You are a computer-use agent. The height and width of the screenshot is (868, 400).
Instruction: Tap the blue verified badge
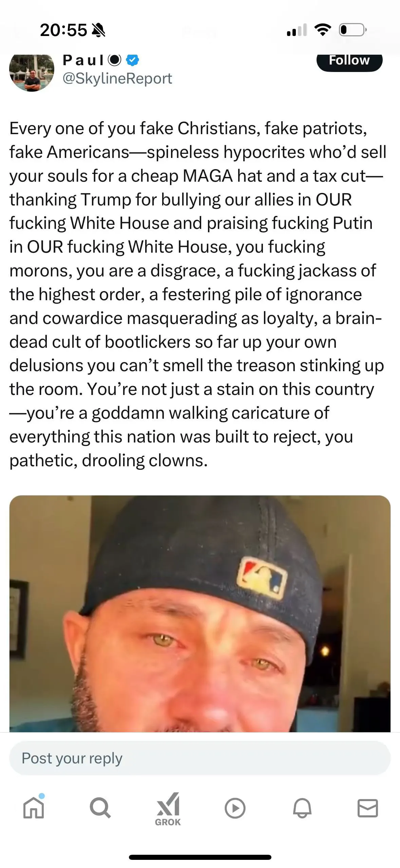pyautogui.click(x=132, y=60)
